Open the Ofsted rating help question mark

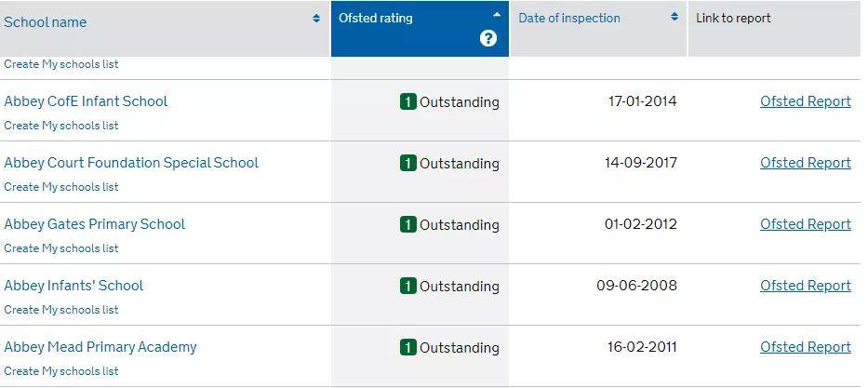pyautogui.click(x=487, y=38)
